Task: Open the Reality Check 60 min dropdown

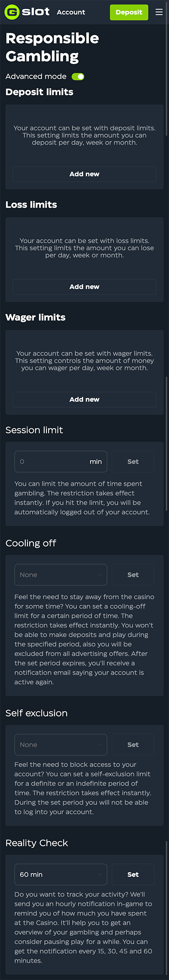Action: click(61, 875)
